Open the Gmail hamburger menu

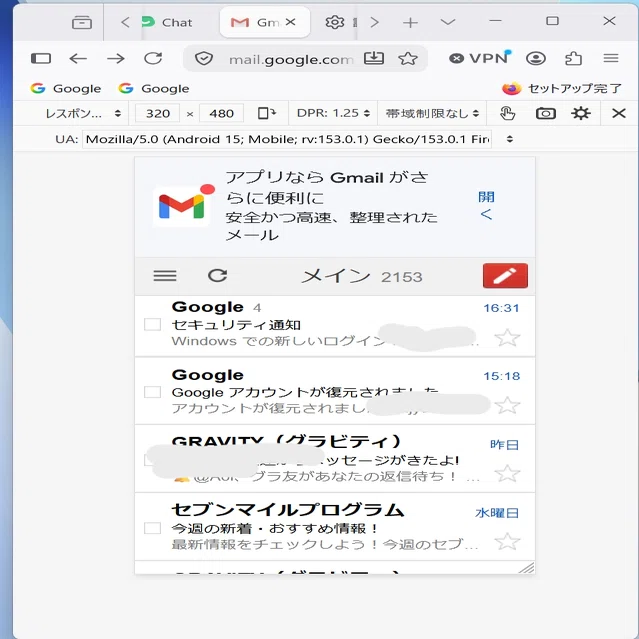coord(165,276)
